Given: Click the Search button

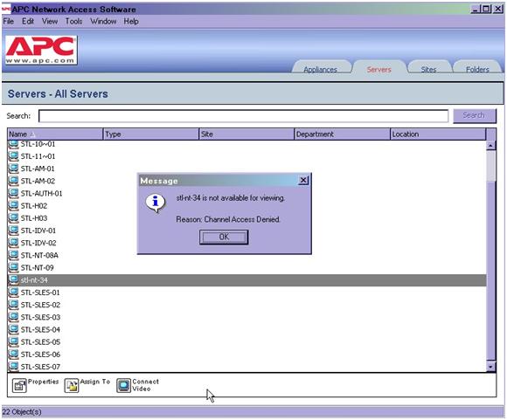Looking at the screenshot, I should click(x=474, y=115).
